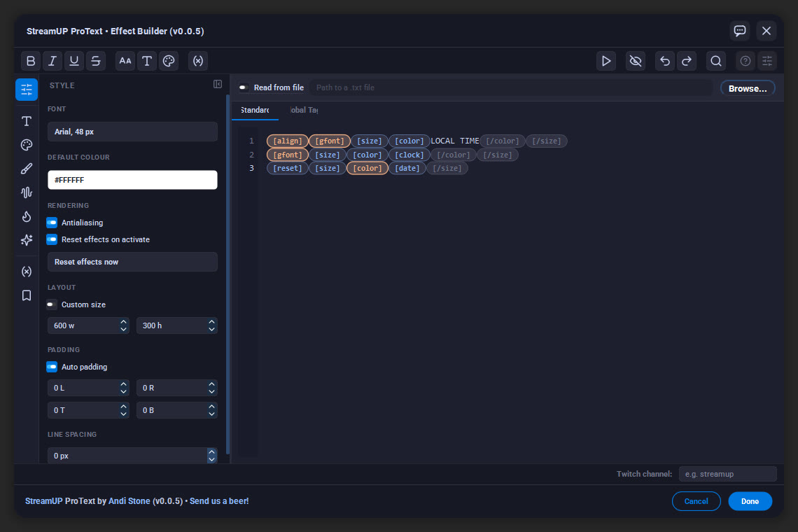Screen dimensions: 798x532
Task: Click the AA text size toolbar icon
Action: pyautogui.click(x=125, y=61)
